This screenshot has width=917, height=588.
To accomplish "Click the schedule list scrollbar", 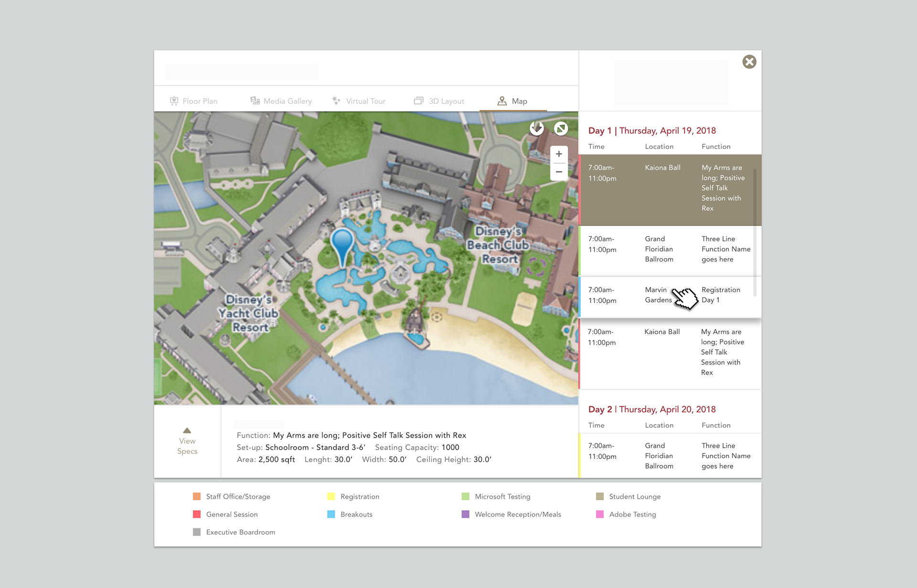I will tap(755, 232).
